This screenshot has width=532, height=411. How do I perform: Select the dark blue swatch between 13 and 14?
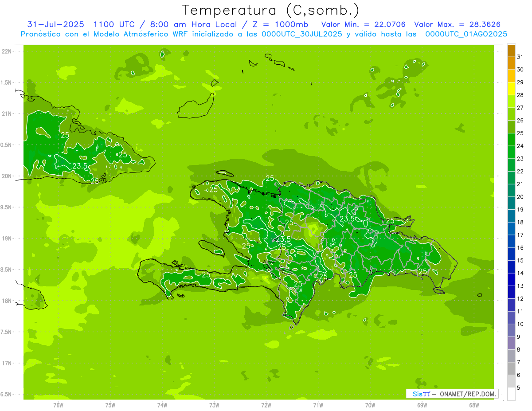(511, 280)
